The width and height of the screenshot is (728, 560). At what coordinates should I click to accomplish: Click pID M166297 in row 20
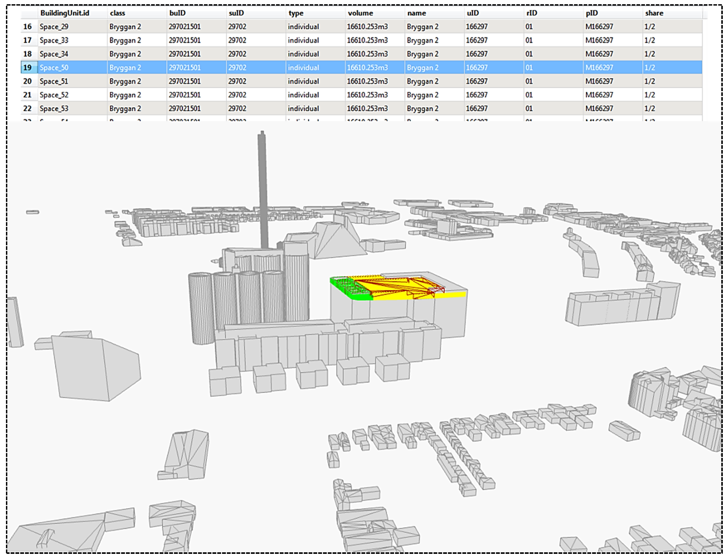[599, 81]
